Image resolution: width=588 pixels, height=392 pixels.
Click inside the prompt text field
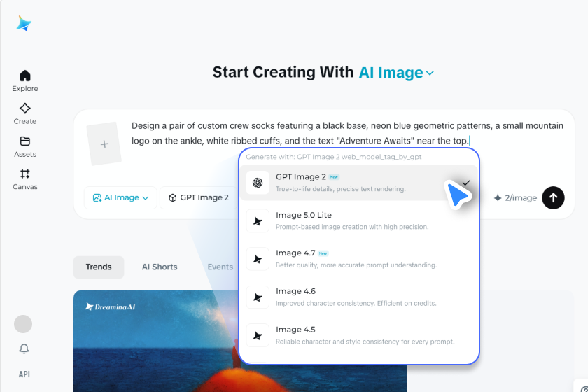(x=347, y=133)
